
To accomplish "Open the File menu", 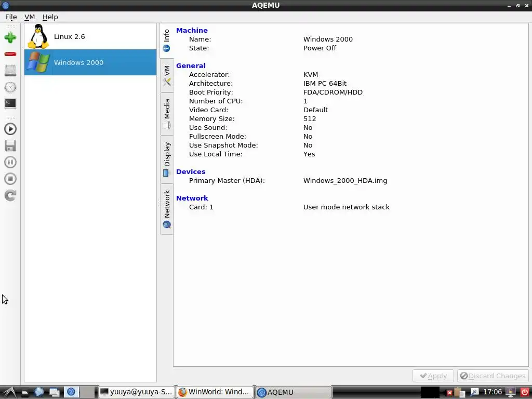I will (11, 17).
